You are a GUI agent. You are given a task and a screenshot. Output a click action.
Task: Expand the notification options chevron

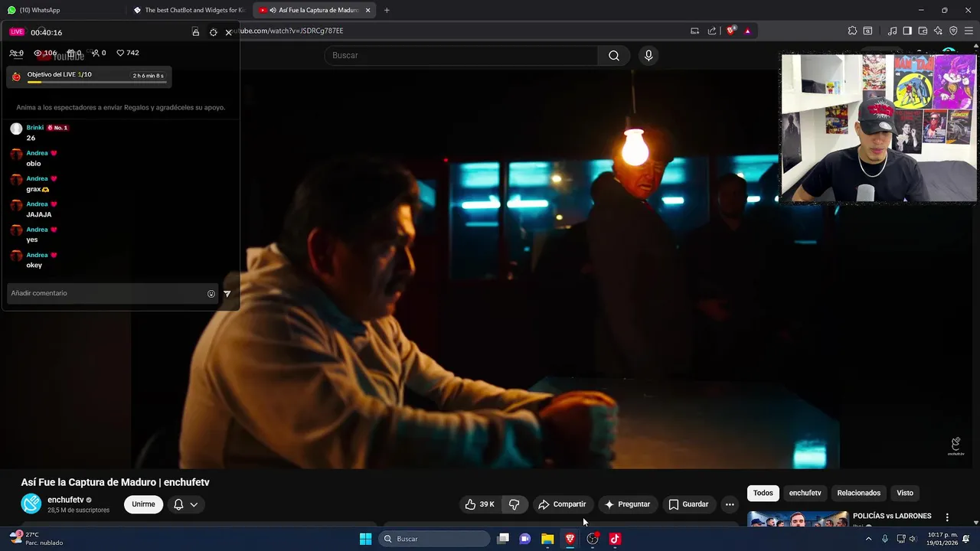pos(194,504)
